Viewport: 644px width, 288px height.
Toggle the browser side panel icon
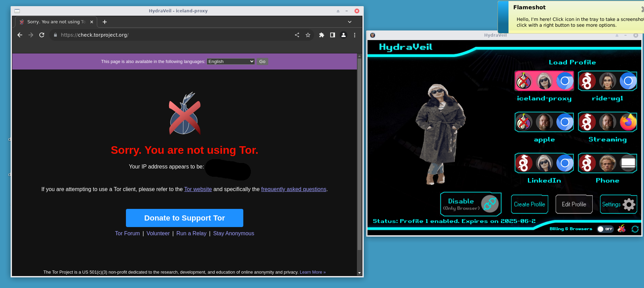pos(332,35)
